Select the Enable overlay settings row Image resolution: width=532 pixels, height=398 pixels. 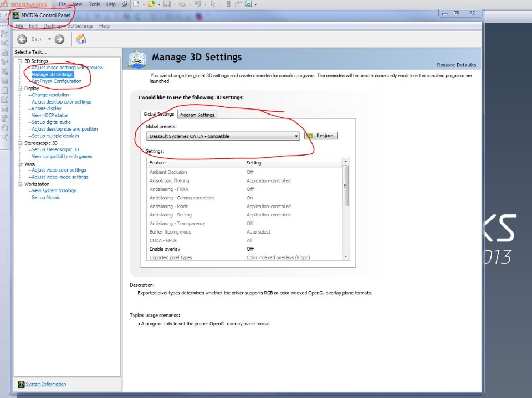tap(244, 249)
